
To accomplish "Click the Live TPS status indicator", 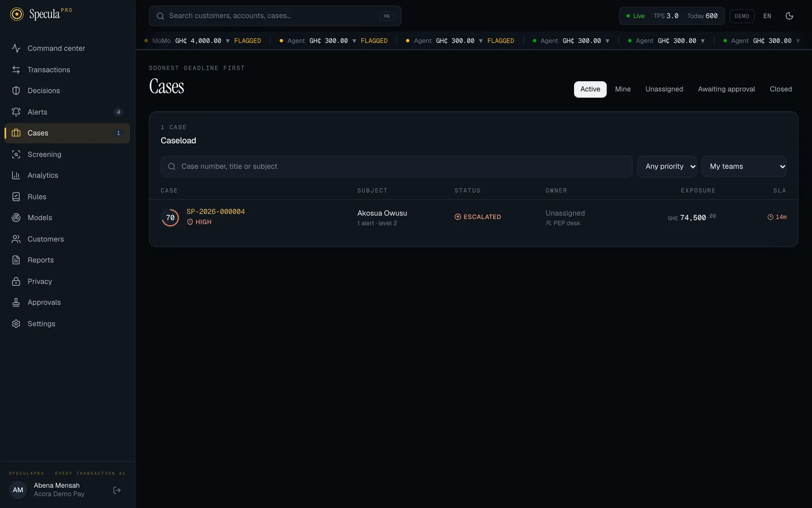I will [672, 16].
